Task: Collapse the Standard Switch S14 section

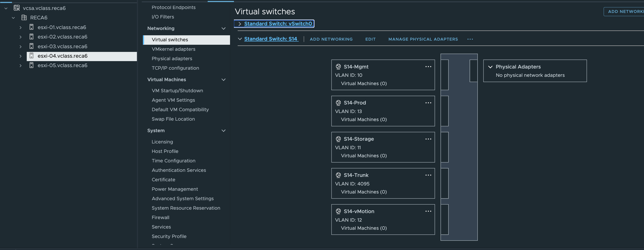Action: click(x=240, y=39)
